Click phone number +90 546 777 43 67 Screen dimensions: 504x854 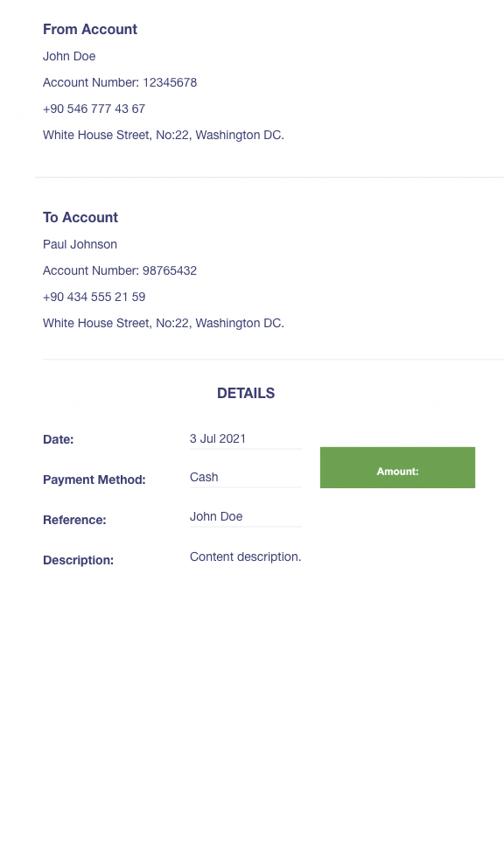coord(94,108)
